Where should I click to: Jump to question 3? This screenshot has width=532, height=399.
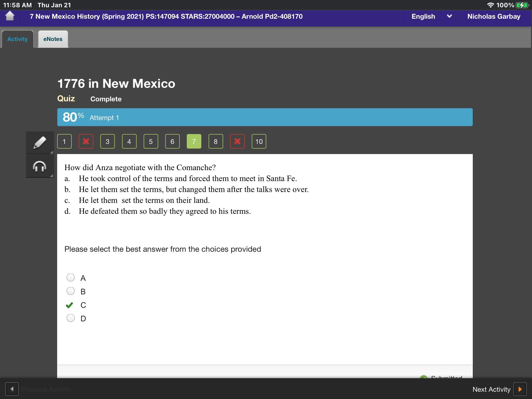(107, 141)
